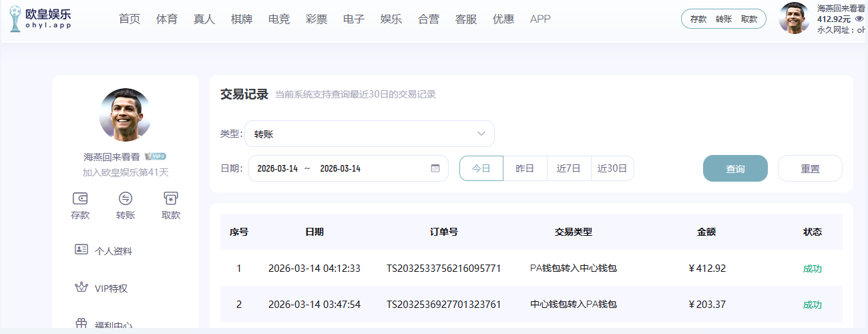
Task: Click the start date 2026-03-14 field
Action: [x=278, y=168]
